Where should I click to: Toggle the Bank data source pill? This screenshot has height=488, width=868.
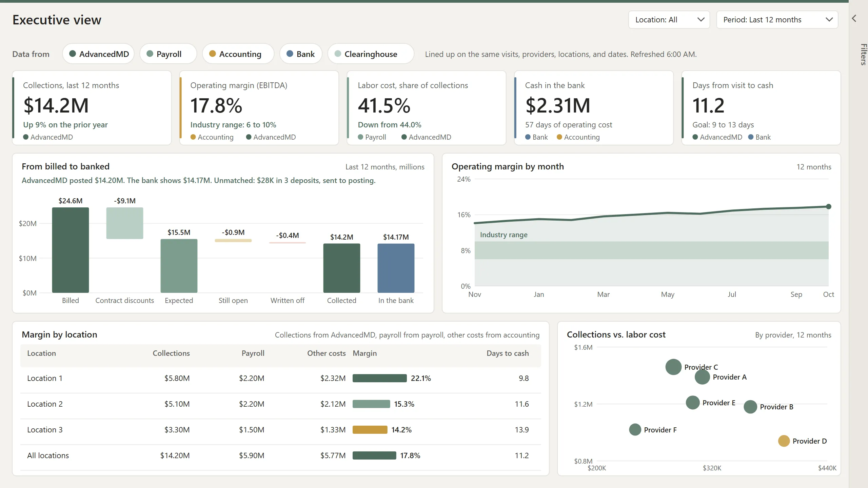pos(301,54)
